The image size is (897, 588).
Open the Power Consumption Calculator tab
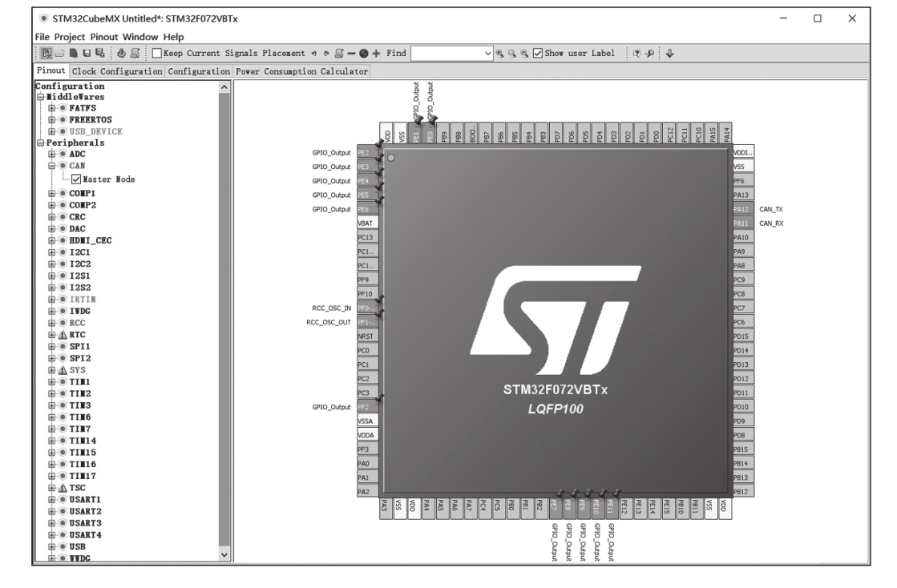tap(301, 71)
